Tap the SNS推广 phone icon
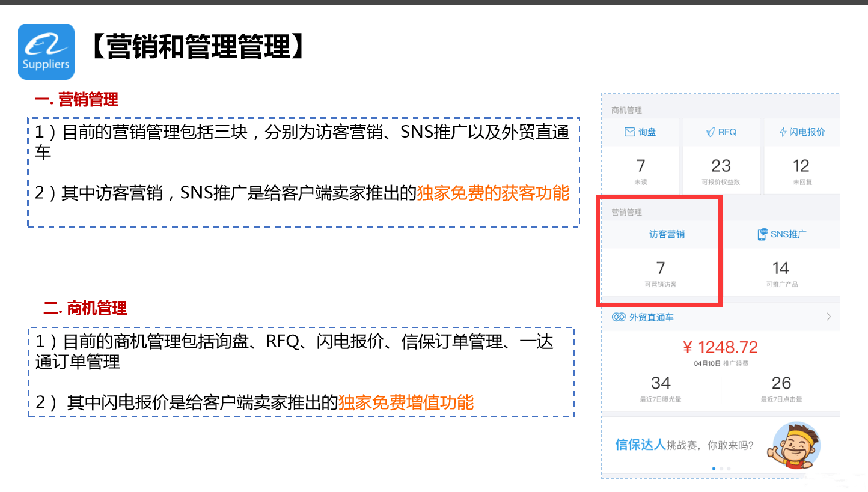This screenshot has width=868, height=492. [762, 234]
